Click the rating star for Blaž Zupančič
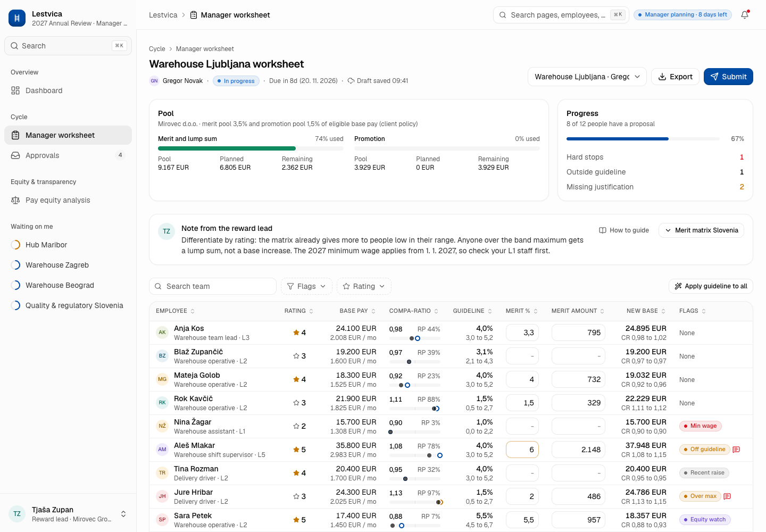 (x=296, y=356)
